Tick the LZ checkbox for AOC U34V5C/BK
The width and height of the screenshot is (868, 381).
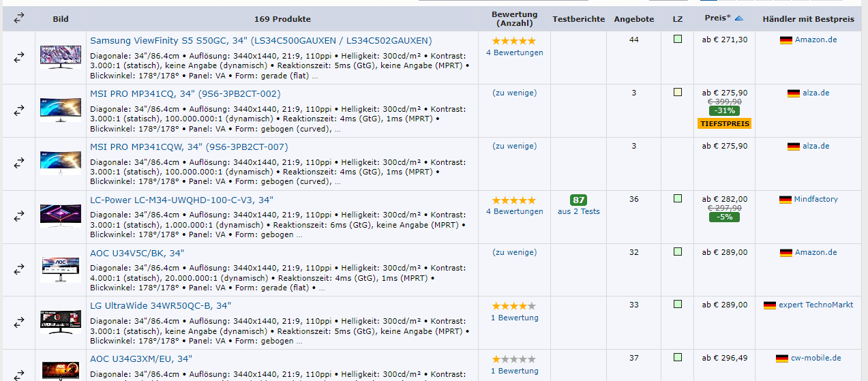pyautogui.click(x=678, y=252)
